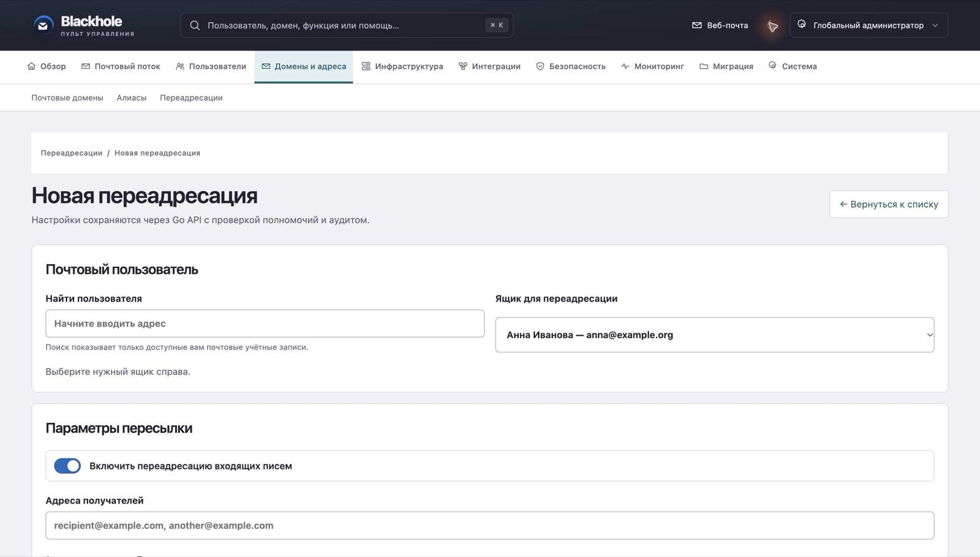This screenshot has height=557, width=980.
Task: Open the Переадресации subsection link
Action: click(191, 98)
